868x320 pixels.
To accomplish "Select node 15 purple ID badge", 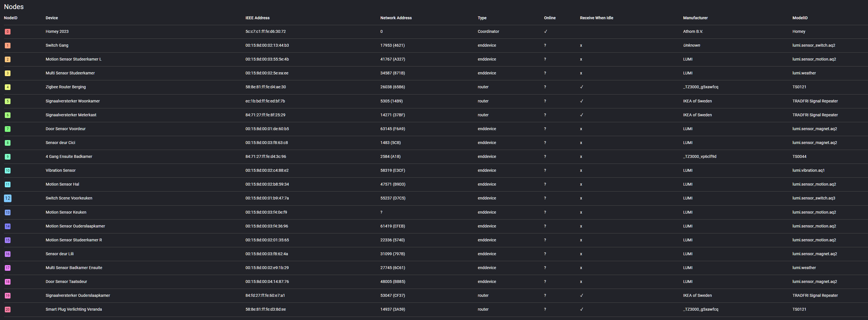I will [x=7, y=240].
